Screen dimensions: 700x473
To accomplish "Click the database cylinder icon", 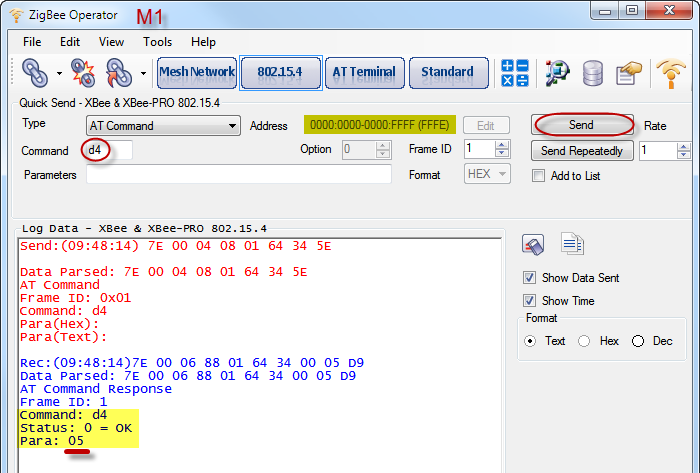I will point(593,73).
